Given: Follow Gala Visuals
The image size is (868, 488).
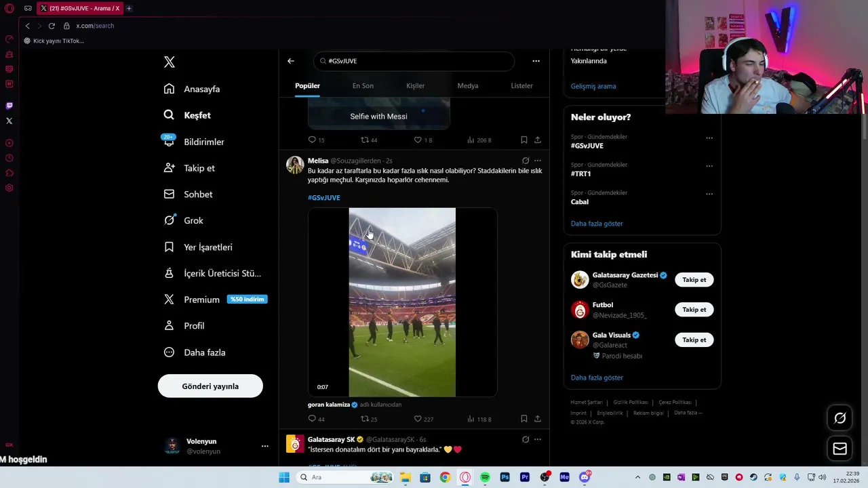Looking at the screenshot, I should (x=694, y=340).
